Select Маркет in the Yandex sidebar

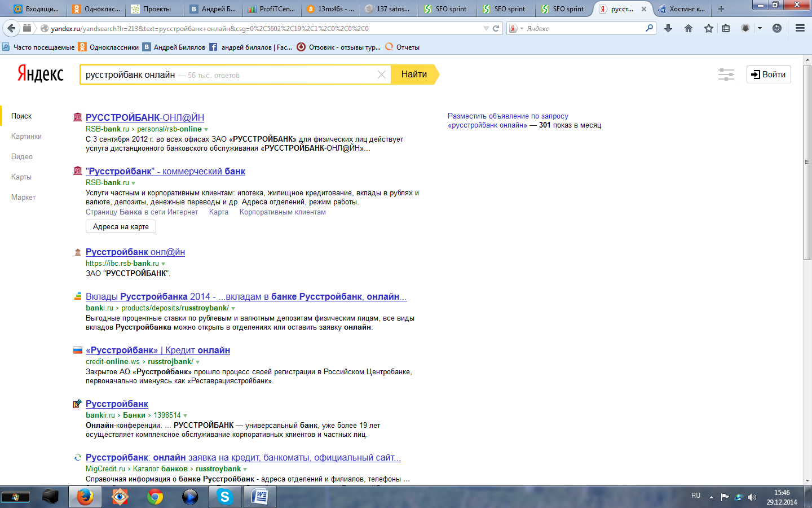click(23, 198)
